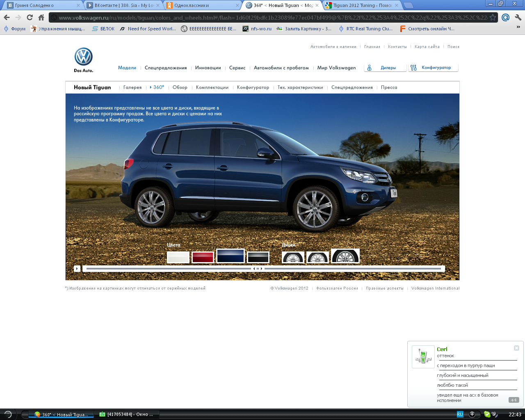Open the Пресса submenu tab
The width and height of the screenshot is (525, 420).
pyautogui.click(x=389, y=87)
